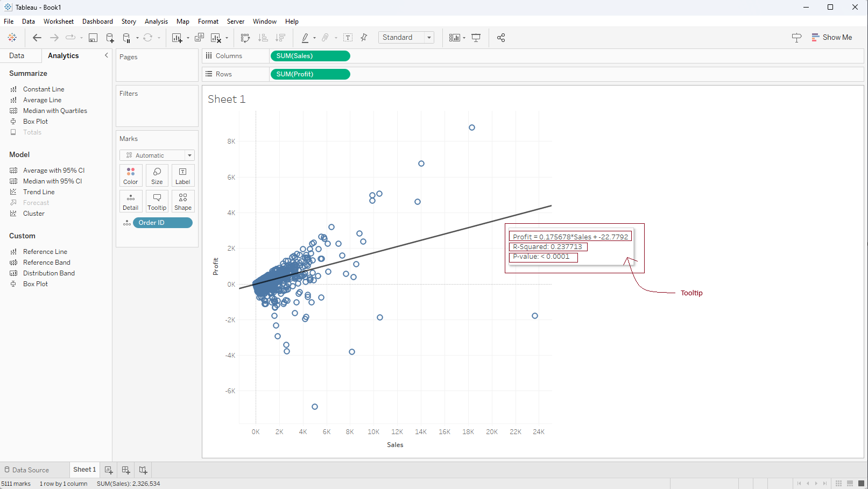The height and width of the screenshot is (489, 868).
Task: Toggle the Show Mark Labels icon
Action: click(x=348, y=38)
